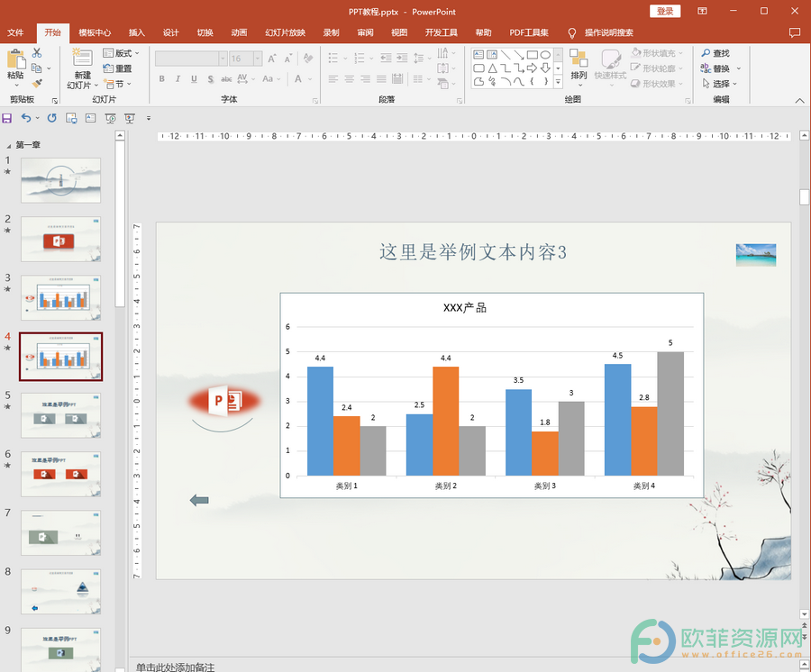
Task: Click the Line Spacing icon
Action: 419,58
